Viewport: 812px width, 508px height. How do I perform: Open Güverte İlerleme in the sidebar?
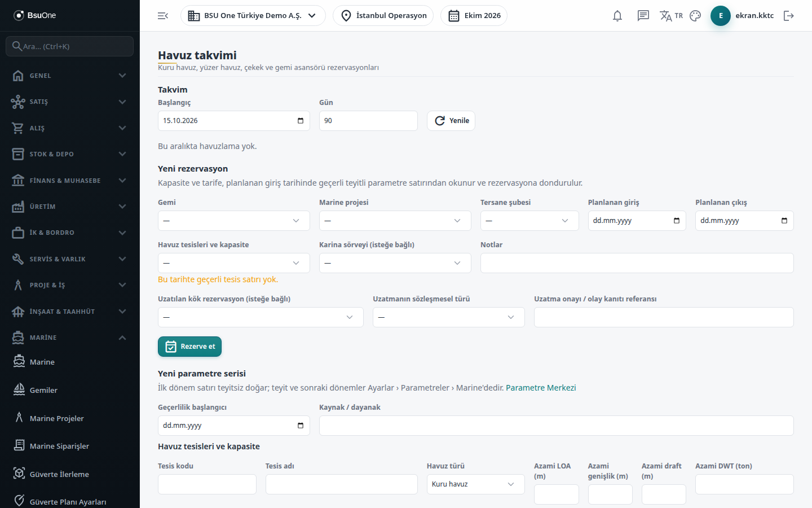[70, 474]
